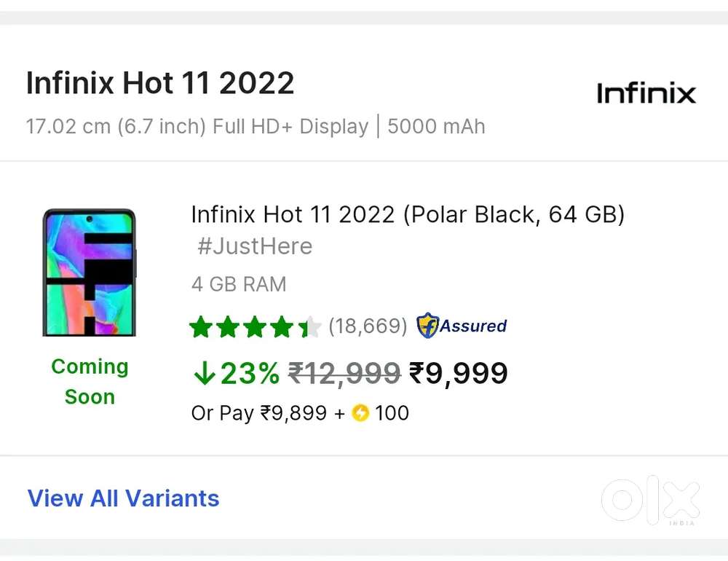
Task: Click the green discount down-arrow icon
Action: pyautogui.click(x=203, y=374)
